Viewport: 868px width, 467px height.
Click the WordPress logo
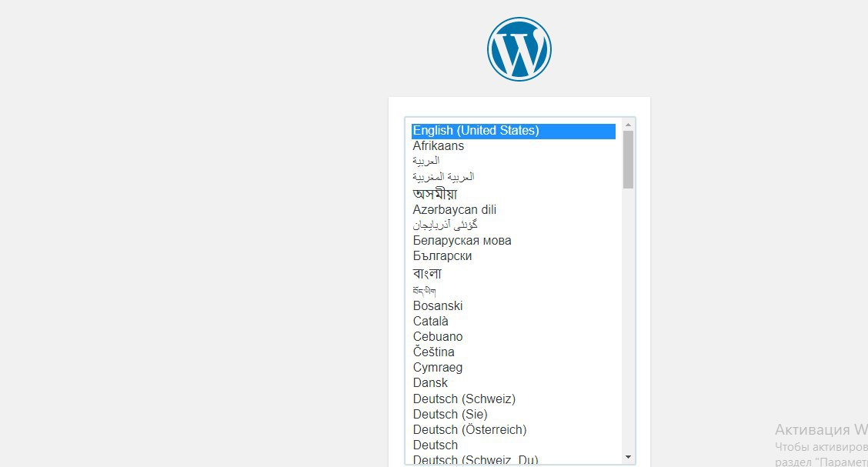pos(519,49)
